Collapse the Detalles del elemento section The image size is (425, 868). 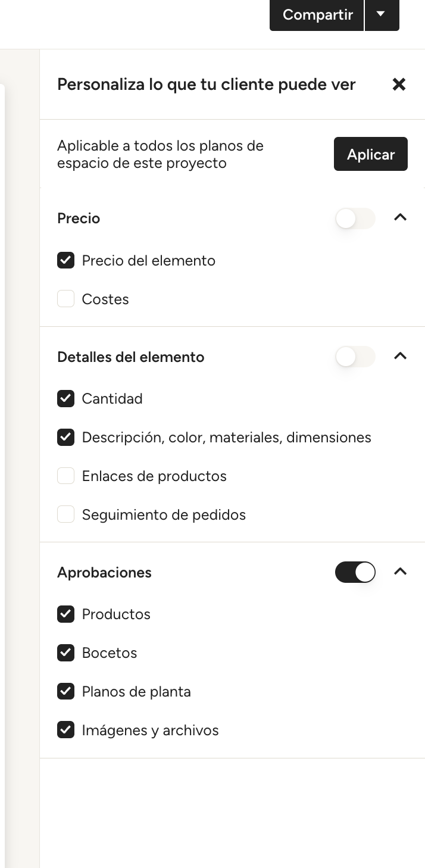[401, 357]
